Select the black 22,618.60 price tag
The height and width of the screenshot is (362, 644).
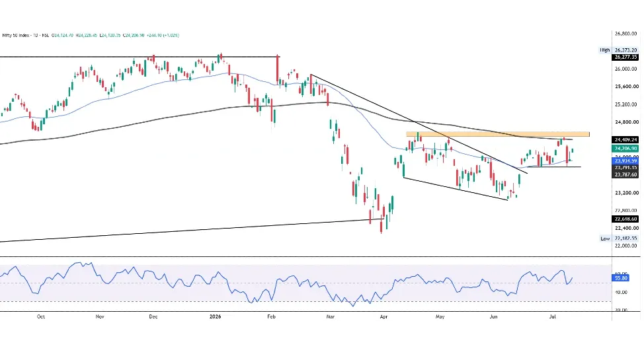[x=625, y=219]
